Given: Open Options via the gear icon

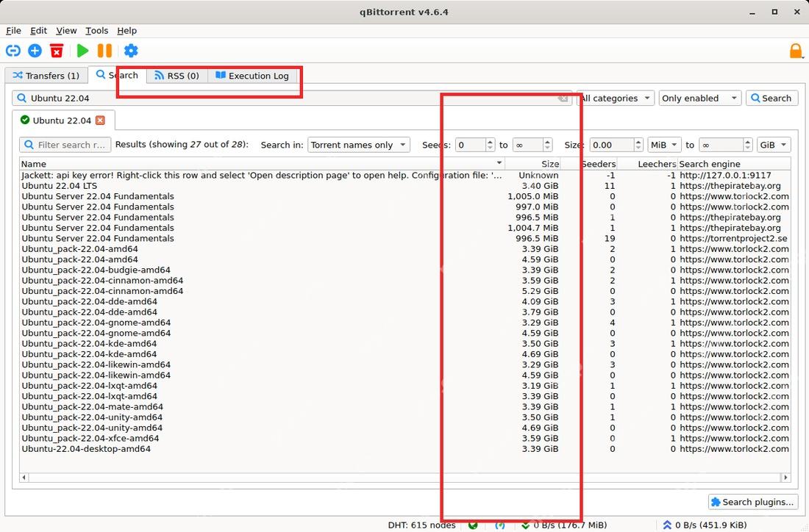Looking at the screenshot, I should [x=131, y=51].
